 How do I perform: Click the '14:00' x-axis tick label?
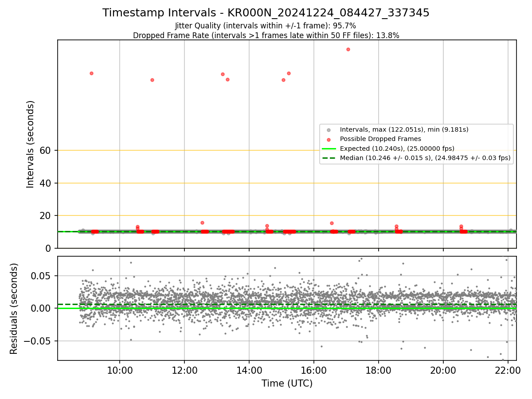249,370
